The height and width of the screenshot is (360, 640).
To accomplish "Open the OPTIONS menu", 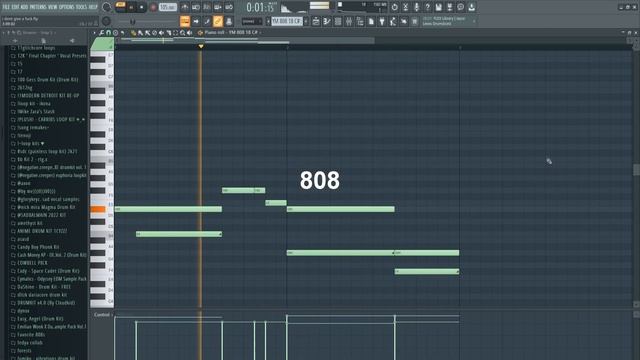I will coord(67,7).
